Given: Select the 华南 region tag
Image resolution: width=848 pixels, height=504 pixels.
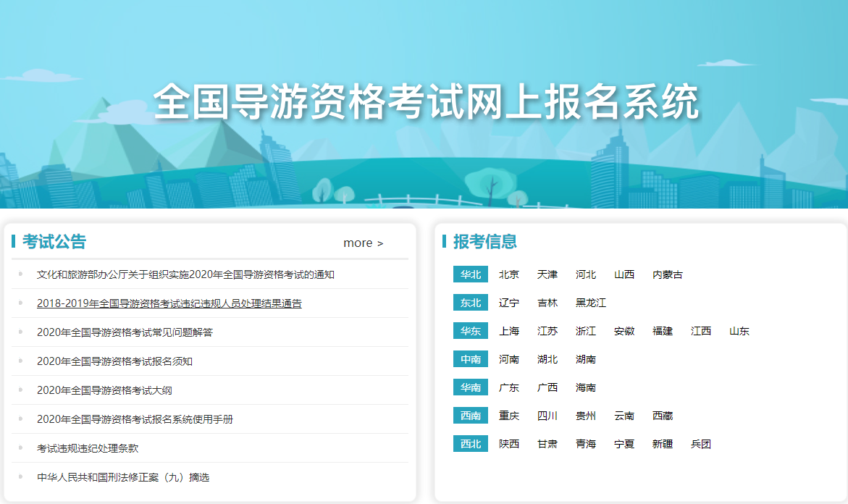Looking at the screenshot, I should tap(471, 387).
